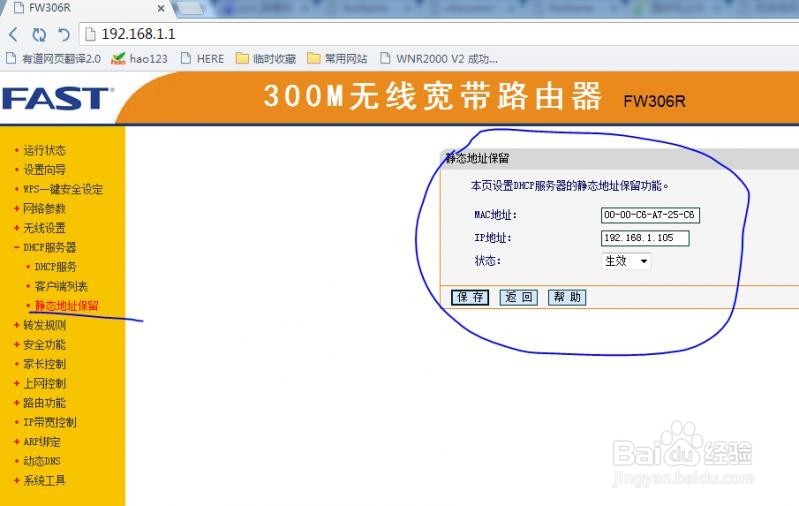Click the DHCP static address description text
The width and height of the screenshot is (799, 506).
point(569,185)
